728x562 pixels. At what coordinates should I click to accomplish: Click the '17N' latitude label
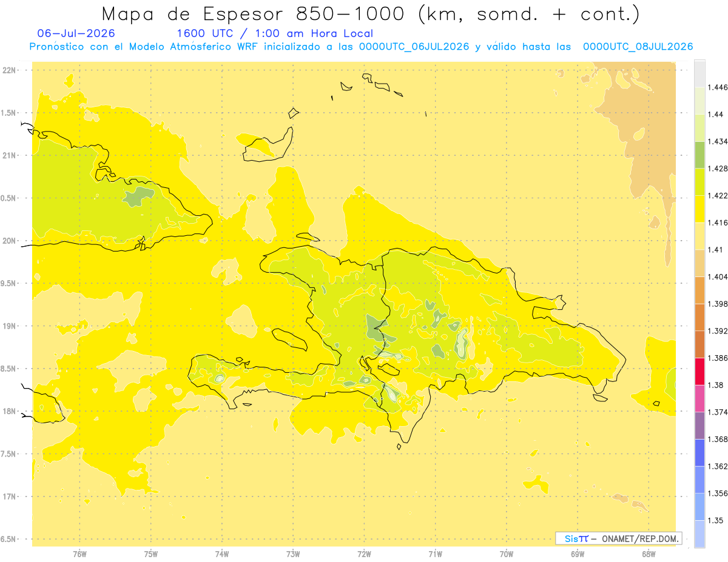pos(10,497)
